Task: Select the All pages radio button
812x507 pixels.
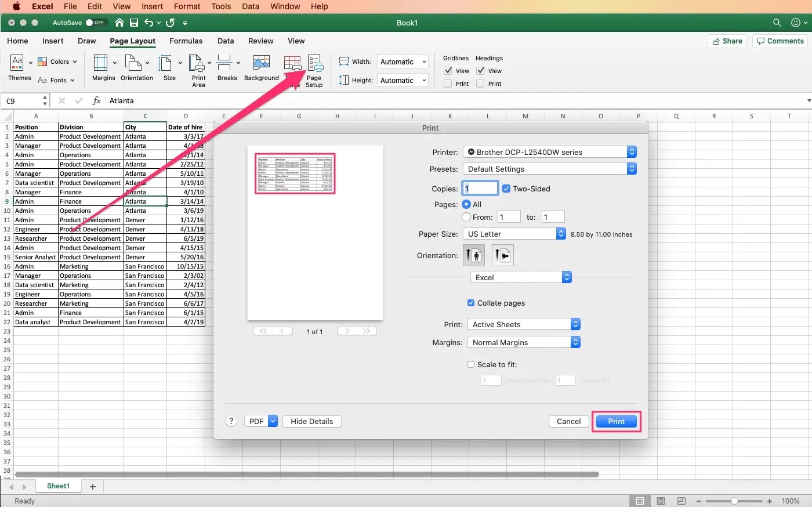Action: coord(466,204)
